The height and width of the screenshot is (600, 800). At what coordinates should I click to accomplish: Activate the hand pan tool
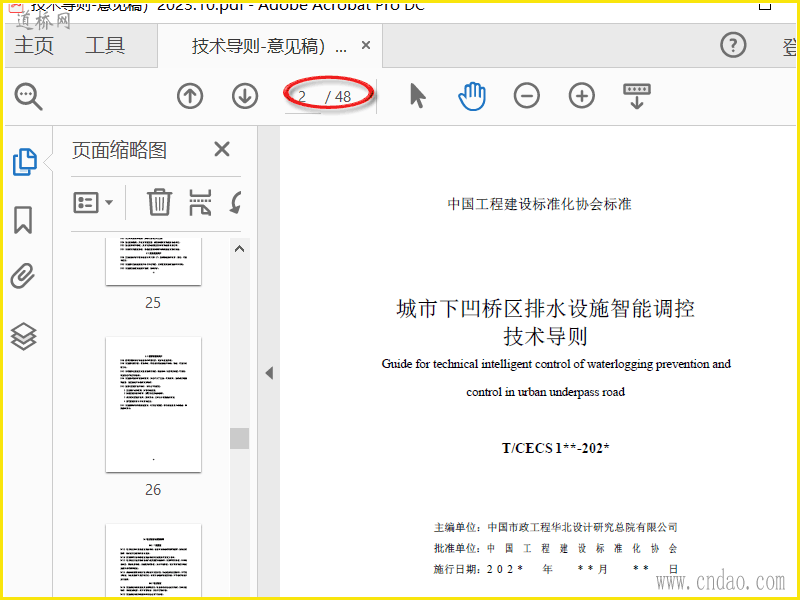click(472, 96)
